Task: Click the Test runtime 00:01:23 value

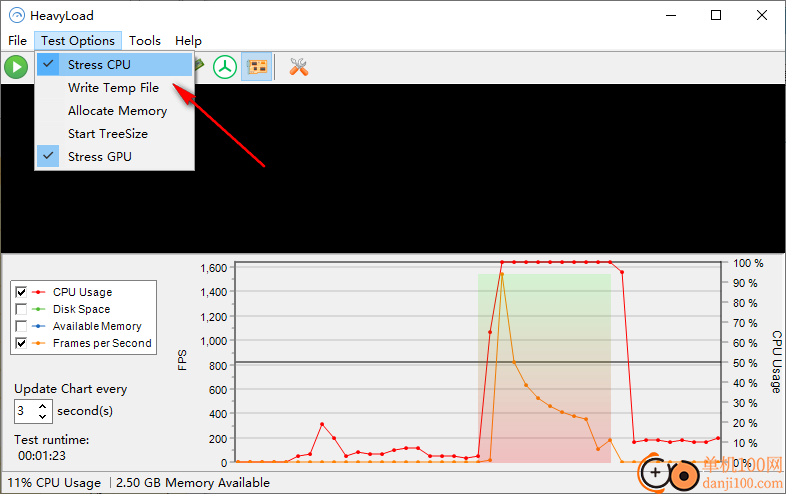Action: [x=42, y=456]
